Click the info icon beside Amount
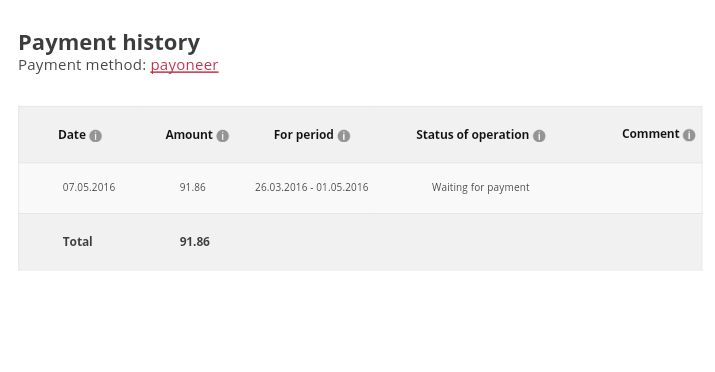Image resolution: width=715 pixels, height=372 pixels. [223, 136]
